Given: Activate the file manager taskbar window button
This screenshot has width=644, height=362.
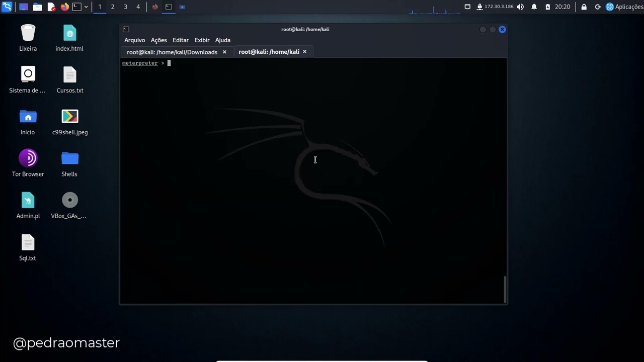Looking at the screenshot, I should [182, 7].
